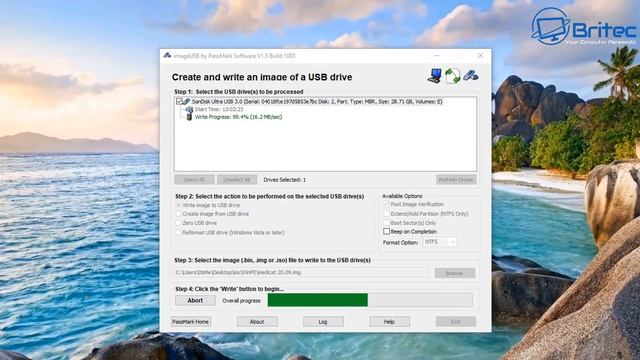Open the Log window
640x360 pixels.
click(323, 322)
